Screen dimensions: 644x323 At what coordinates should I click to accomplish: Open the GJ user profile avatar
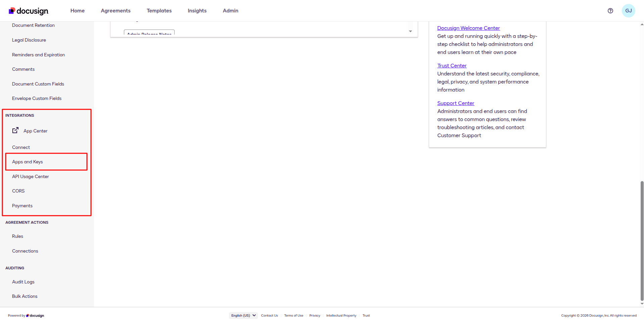coord(628,11)
